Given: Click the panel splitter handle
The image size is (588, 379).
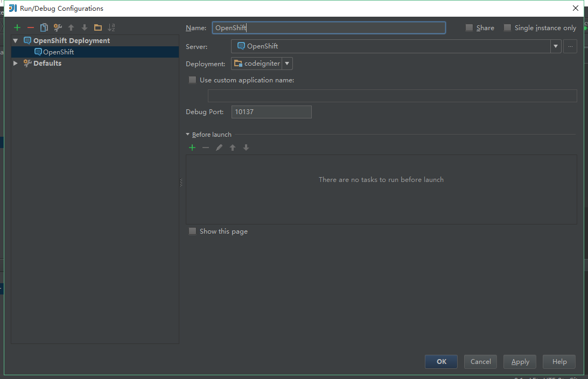Looking at the screenshot, I should pyautogui.click(x=181, y=183).
